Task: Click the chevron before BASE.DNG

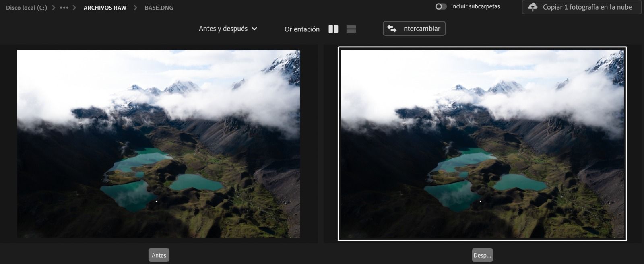Action: tap(136, 8)
